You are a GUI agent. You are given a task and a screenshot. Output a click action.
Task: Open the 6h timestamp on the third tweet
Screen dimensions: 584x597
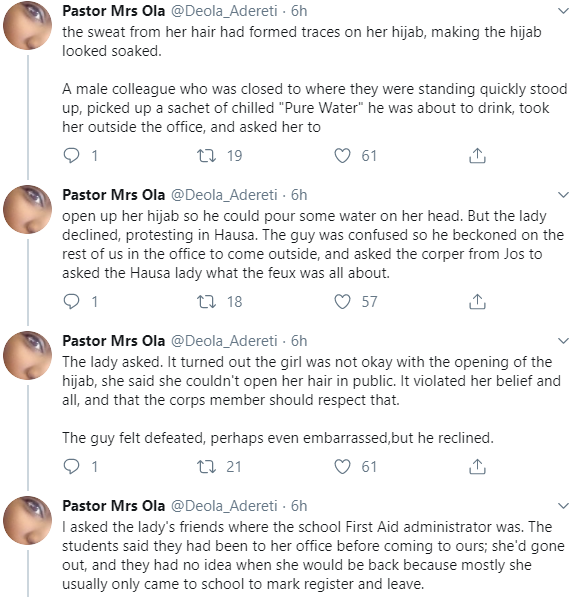click(x=299, y=341)
